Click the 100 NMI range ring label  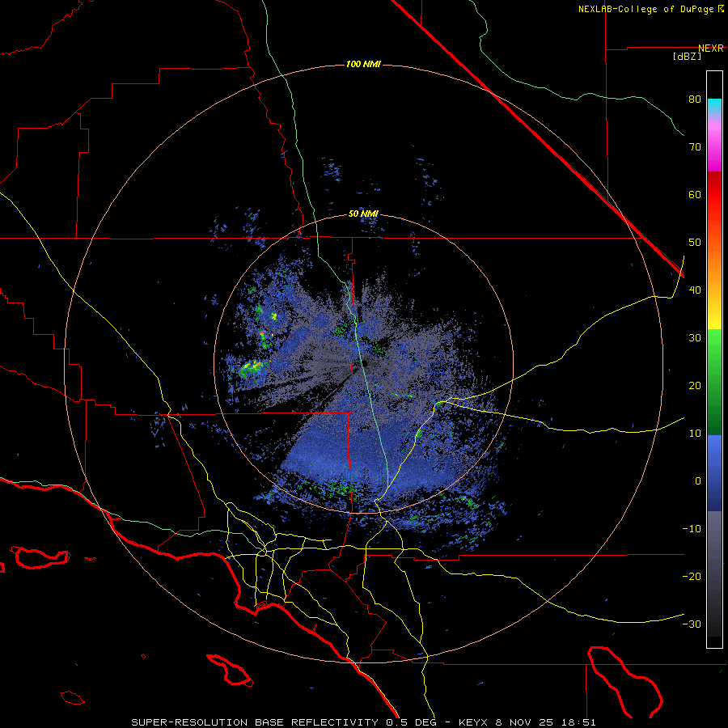[x=363, y=64]
